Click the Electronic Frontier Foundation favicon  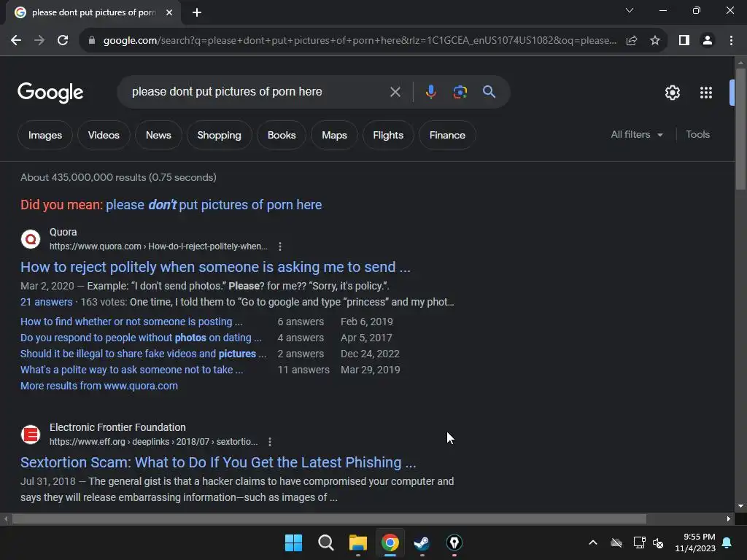[x=31, y=435]
